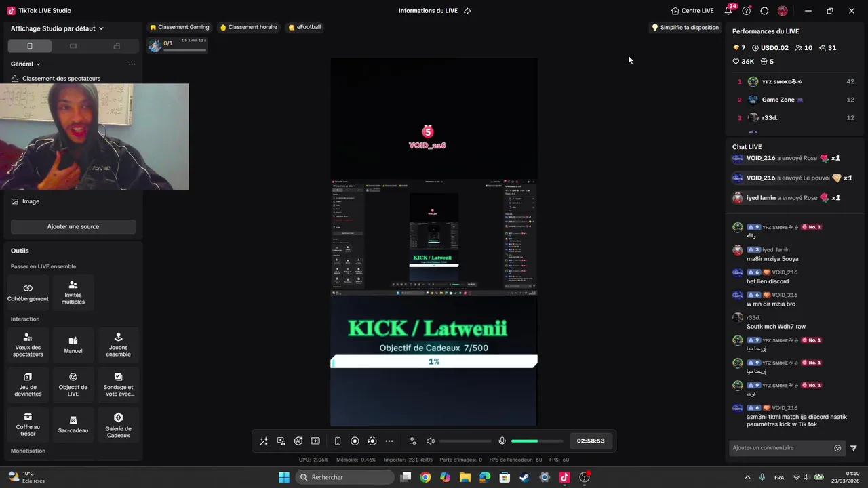Start recording with the record button
The width and height of the screenshot is (868, 488).
tap(355, 441)
